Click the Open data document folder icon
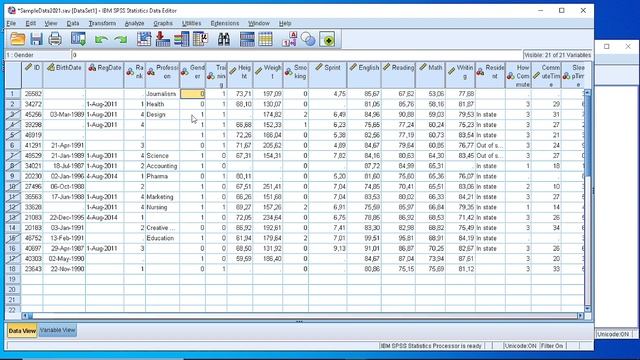 point(18,39)
